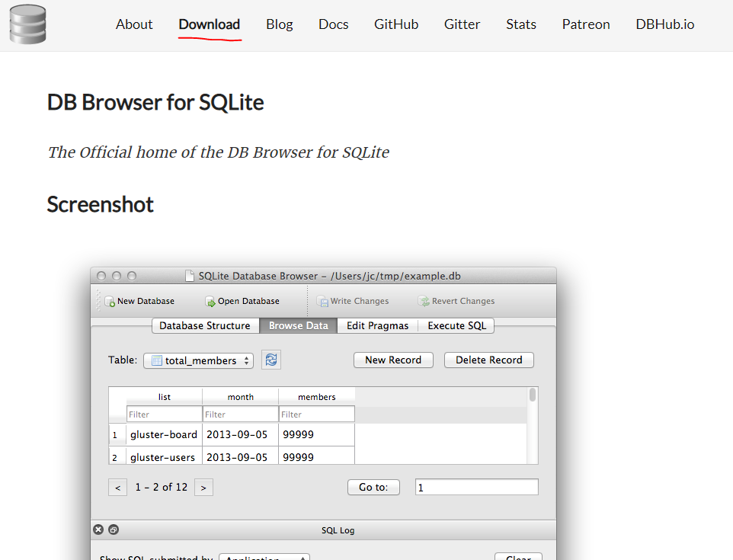Click the Open Database label
Viewport: 733px width, 560px height.
(248, 301)
